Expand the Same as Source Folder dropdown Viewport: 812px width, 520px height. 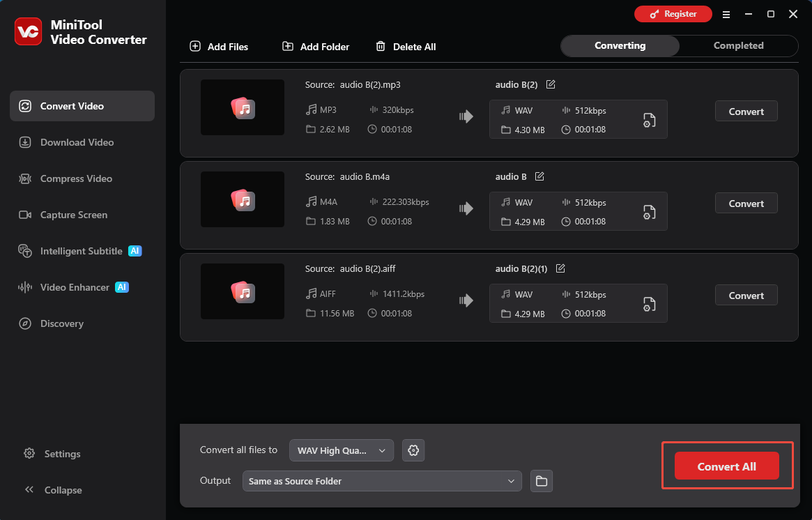pos(382,481)
